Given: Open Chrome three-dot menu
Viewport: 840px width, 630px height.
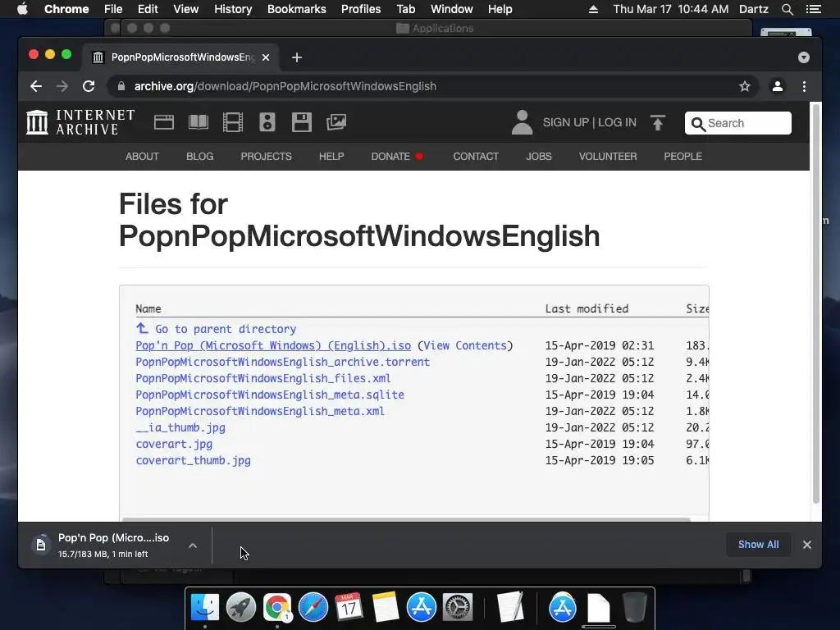Looking at the screenshot, I should [x=804, y=86].
